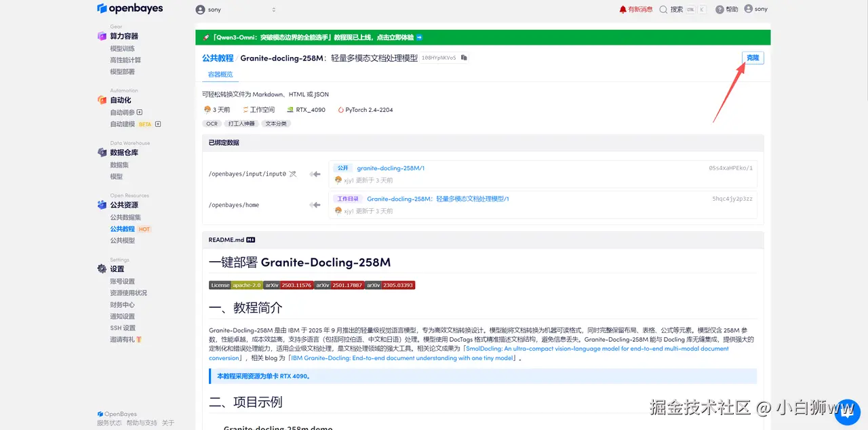The image size is (868, 430).
Task: Go to 财务中心
Action: point(122,305)
